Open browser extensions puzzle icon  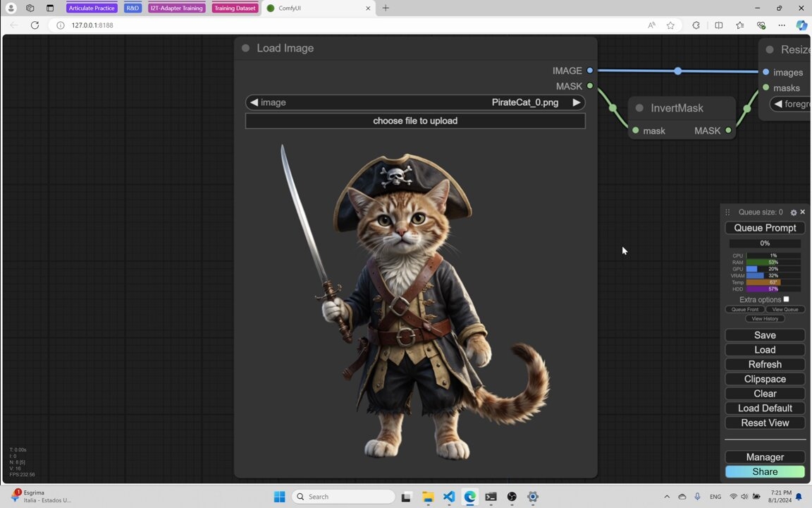point(696,25)
